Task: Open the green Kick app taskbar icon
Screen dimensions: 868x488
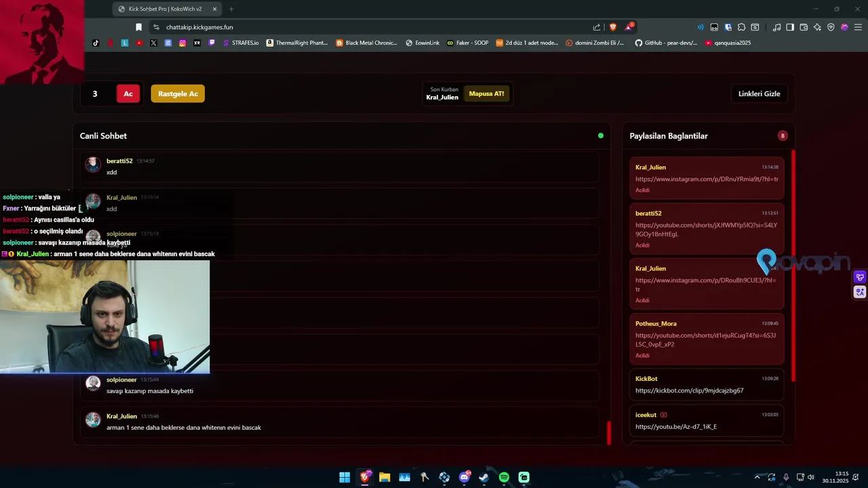Action: coord(524,477)
